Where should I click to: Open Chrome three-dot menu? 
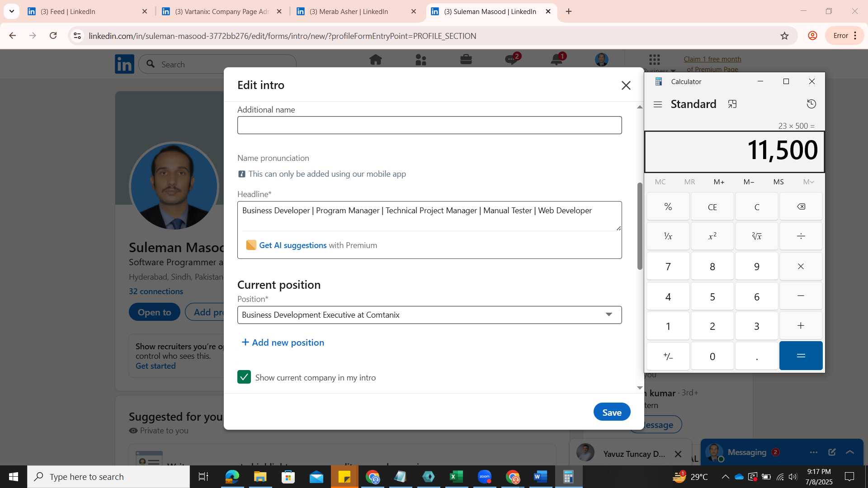[x=855, y=36]
